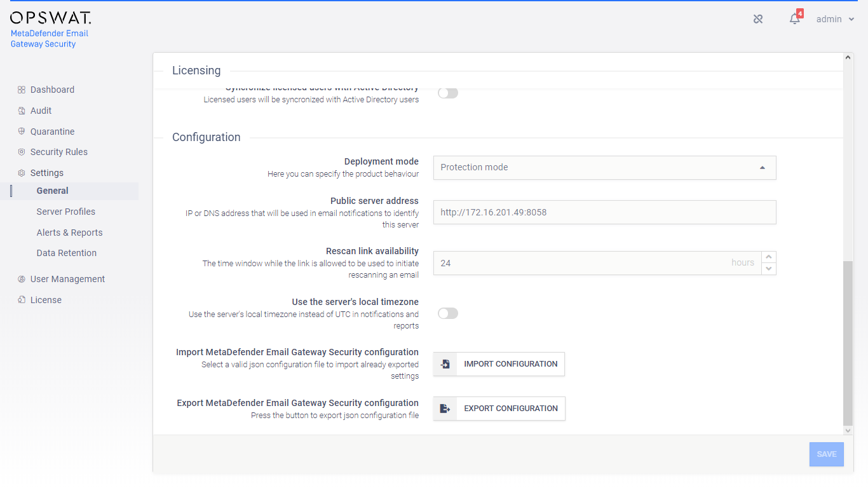Open Server Profiles settings
Image resolution: width=868 pixels, height=488 pixels.
pyautogui.click(x=66, y=212)
